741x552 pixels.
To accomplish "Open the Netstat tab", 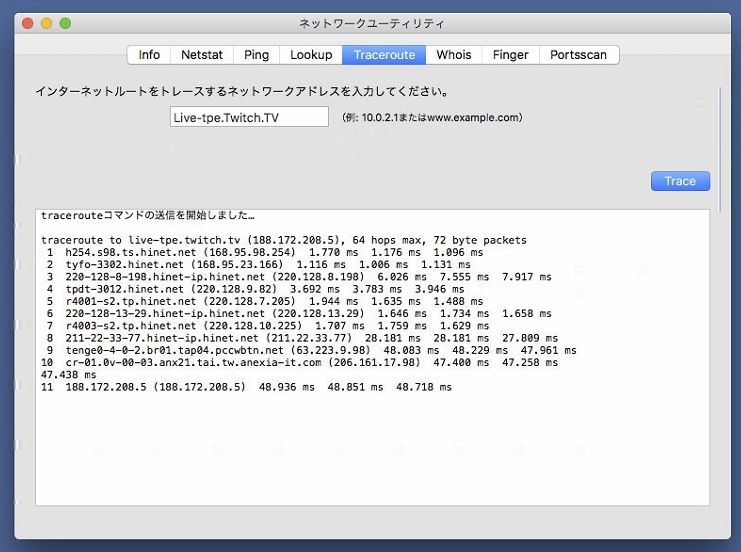I will [x=202, y=55].
